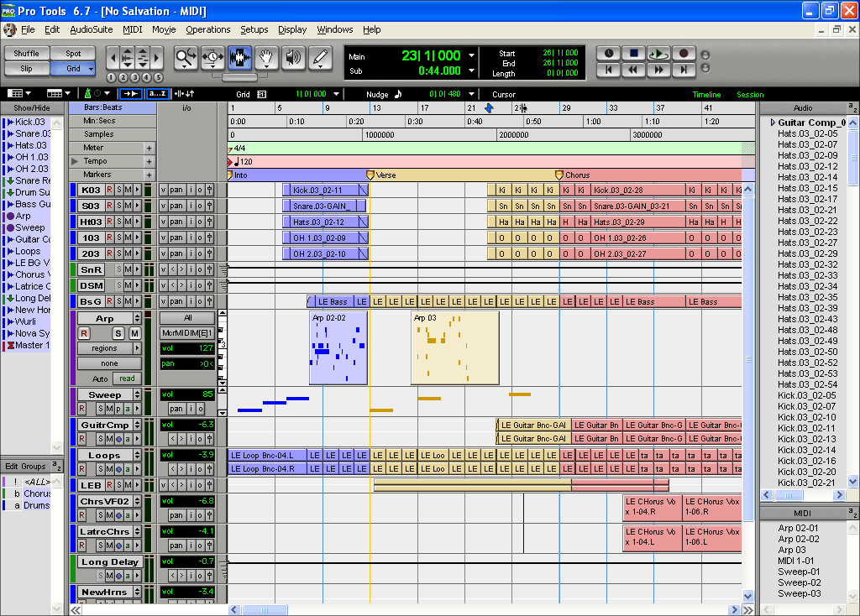Toggle Tab to Transients button
860x616 pixels.
131,94
